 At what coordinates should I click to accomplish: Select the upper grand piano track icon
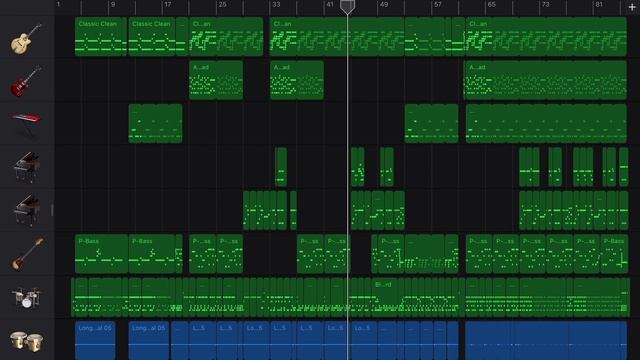26,167
